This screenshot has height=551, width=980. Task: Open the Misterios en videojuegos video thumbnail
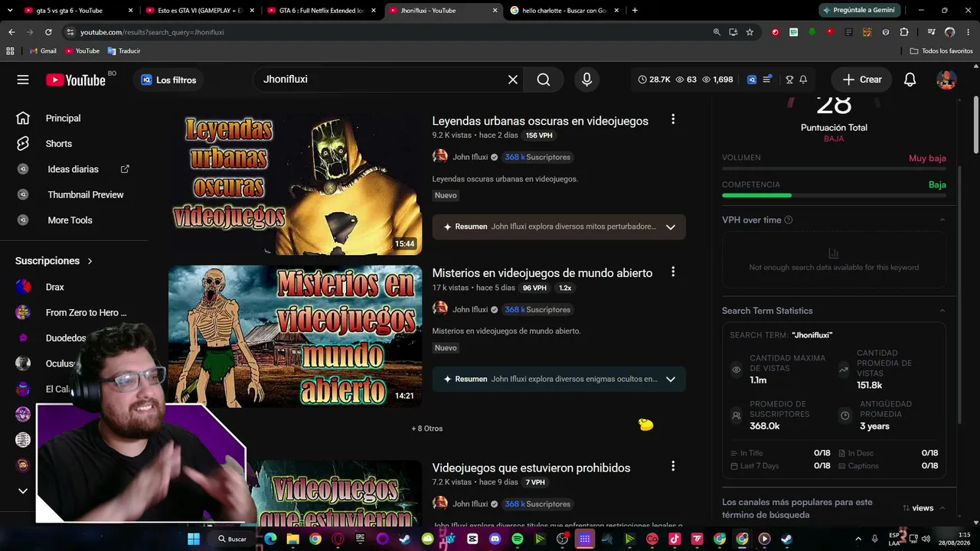tap(295, 337)
